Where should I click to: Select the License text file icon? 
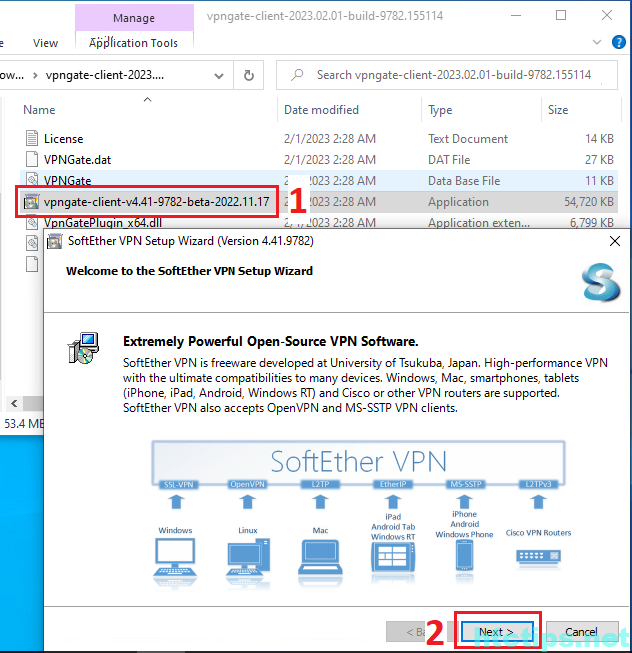[32, 138]
